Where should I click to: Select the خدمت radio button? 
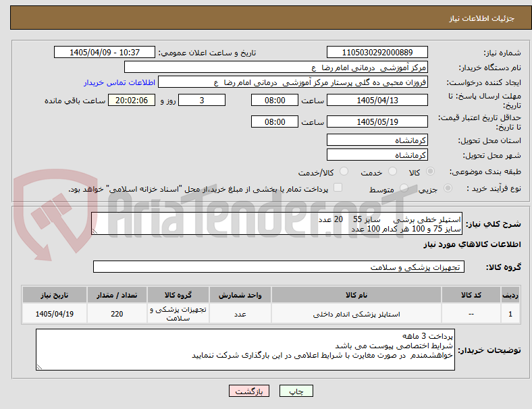click(x=392, y=171)
